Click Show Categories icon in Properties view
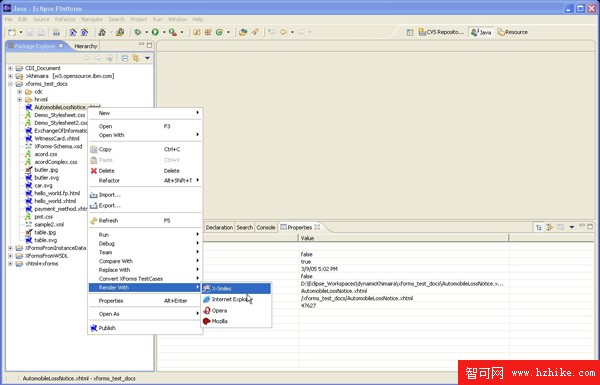Viewport: 600px width, 385px height. click(539, 227)
